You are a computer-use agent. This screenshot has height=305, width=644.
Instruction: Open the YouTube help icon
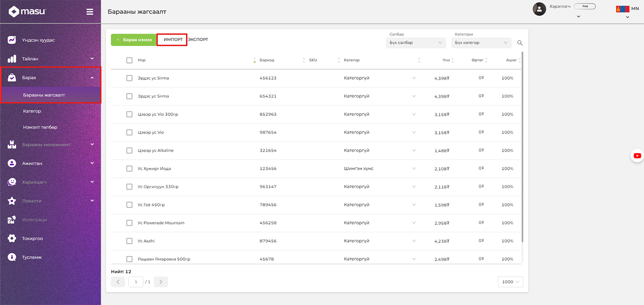pyautogui.click(x=637, y=156)
